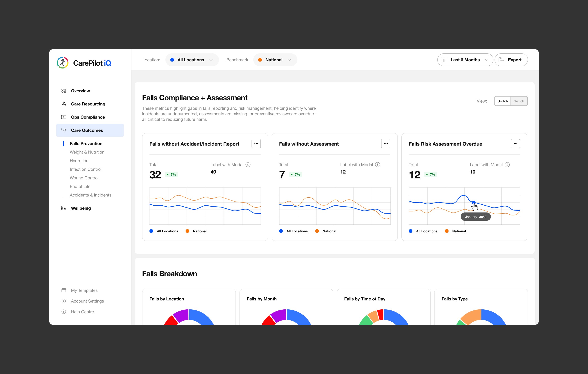Click three-dot menu on Falls Risk Assessment Overdue
588x374 pixels.
point(515,144)
